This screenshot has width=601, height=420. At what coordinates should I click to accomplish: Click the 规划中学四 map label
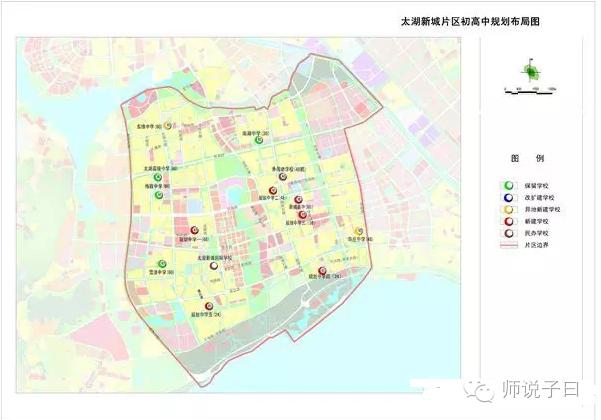325,277
